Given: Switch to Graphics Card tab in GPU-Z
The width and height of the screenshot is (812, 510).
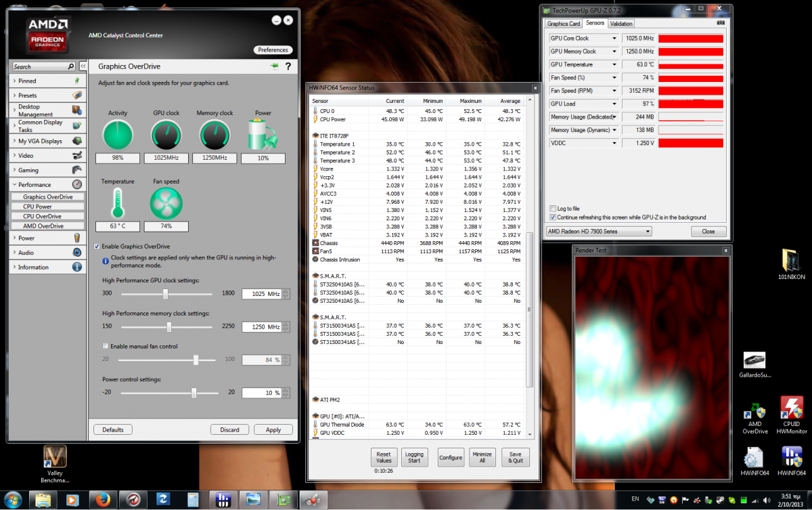Looking at the screenshot, I should (x=563, y=24).
